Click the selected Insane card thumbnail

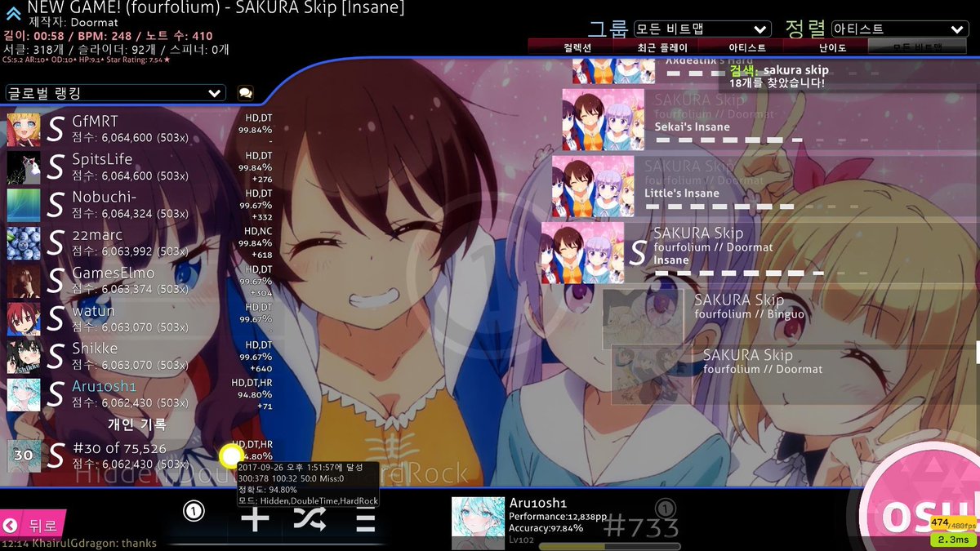(x=583, y=253)
